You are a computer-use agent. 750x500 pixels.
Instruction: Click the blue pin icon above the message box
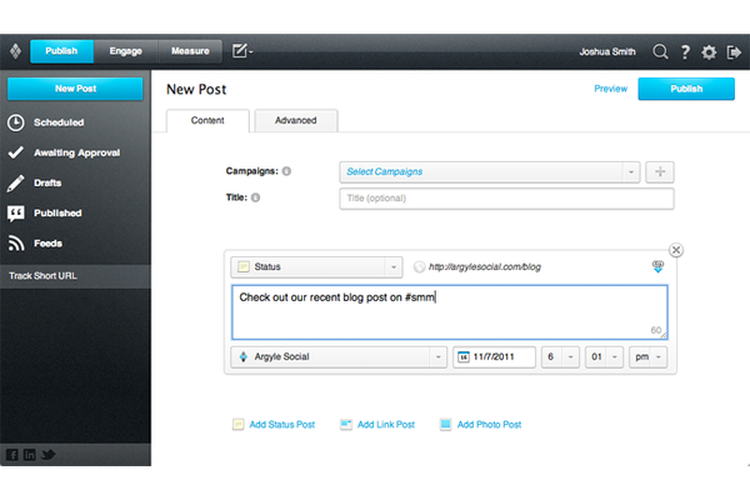tap(658, 267)
